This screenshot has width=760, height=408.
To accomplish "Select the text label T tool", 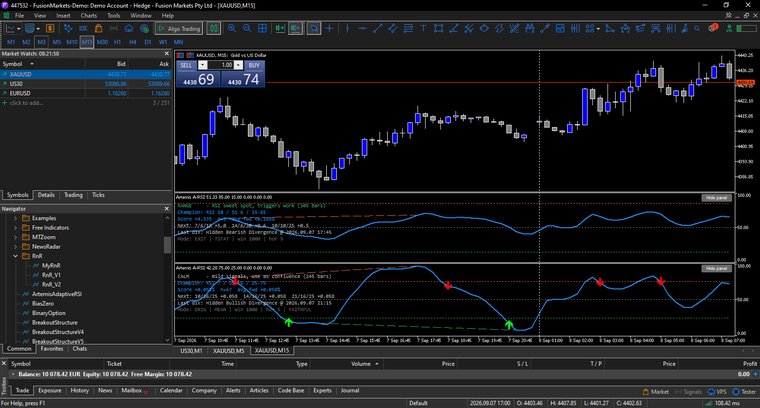I will [x=423, y=29].
